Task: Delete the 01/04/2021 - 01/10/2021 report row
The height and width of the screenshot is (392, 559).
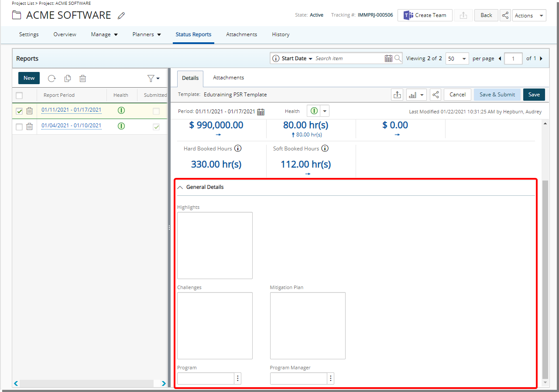Action: [x=29, y=126]
